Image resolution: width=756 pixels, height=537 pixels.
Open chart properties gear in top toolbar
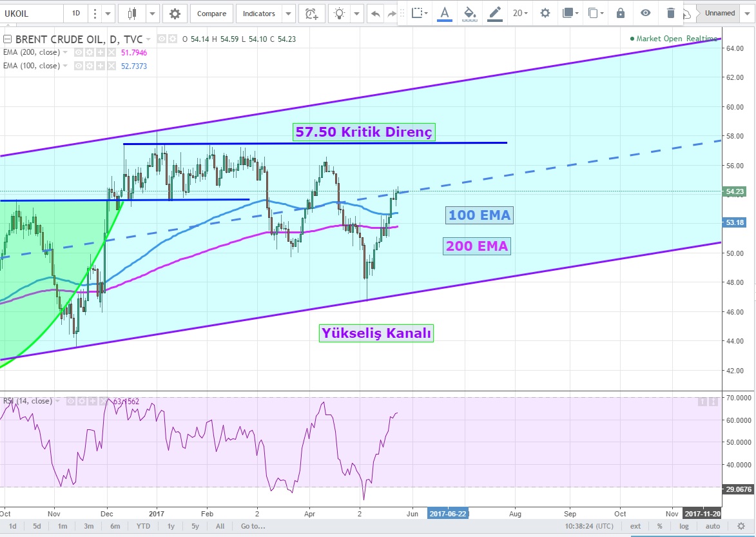(x=175, y=14)
